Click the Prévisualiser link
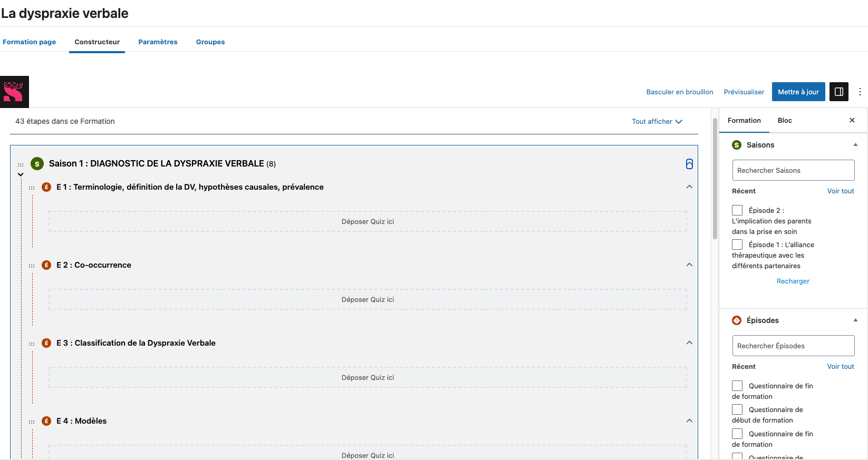The height and width of the screenshot is (460, 868). coord(744,92)
